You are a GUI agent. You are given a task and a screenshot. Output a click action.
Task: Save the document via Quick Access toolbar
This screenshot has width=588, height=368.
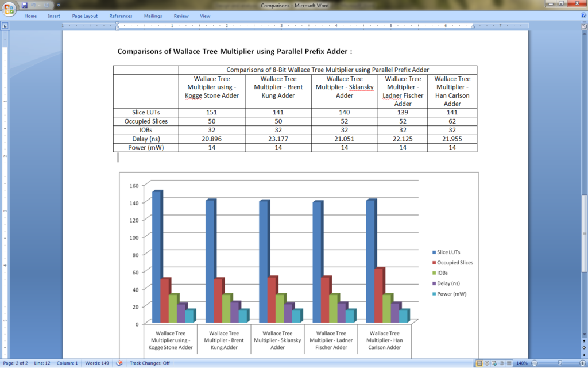25,5
